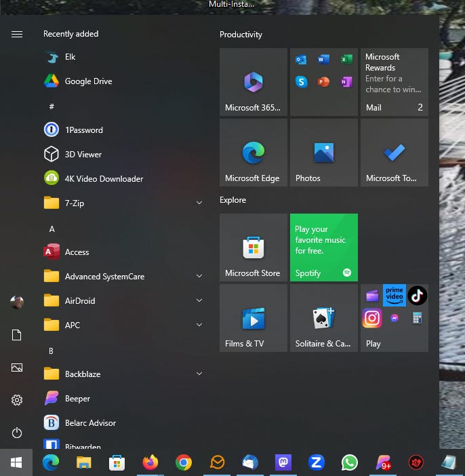Open Edge from the taskbar
This screenshot has width=465, height=476.
tap(51, 462)
